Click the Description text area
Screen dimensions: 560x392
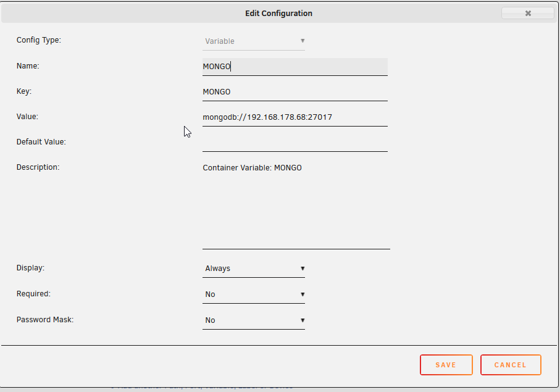tap(296, 204)
